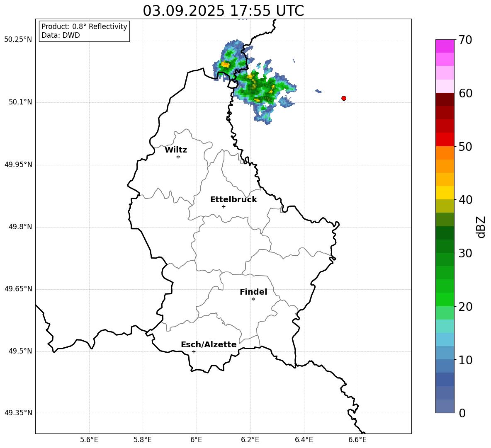
Task: Click the red dot radar marker
Action: coord(344,98)
